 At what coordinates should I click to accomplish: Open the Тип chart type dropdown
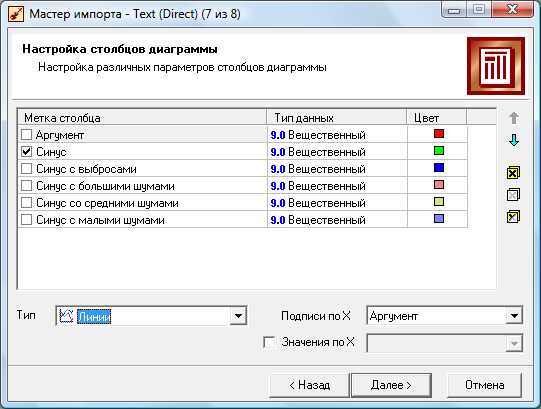coord(238,316)
